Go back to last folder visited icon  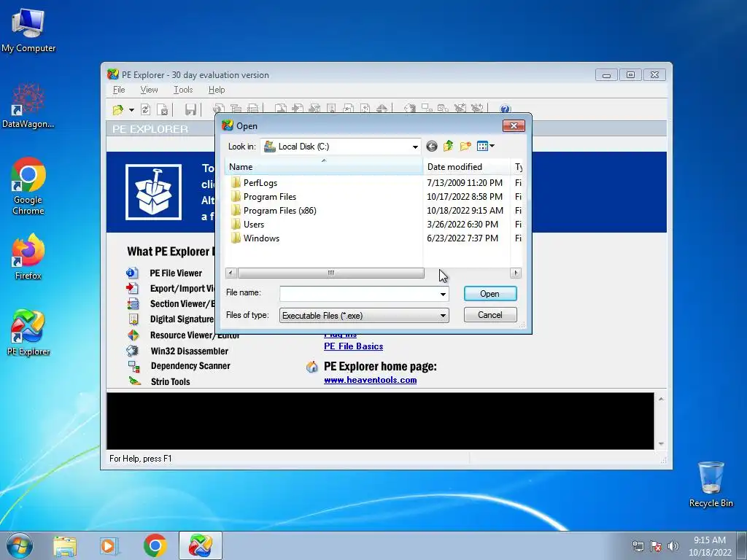(x=432, y=146)
